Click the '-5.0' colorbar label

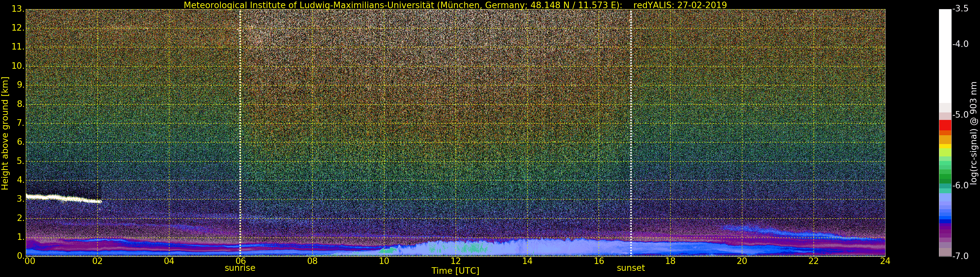pos(960,114)
